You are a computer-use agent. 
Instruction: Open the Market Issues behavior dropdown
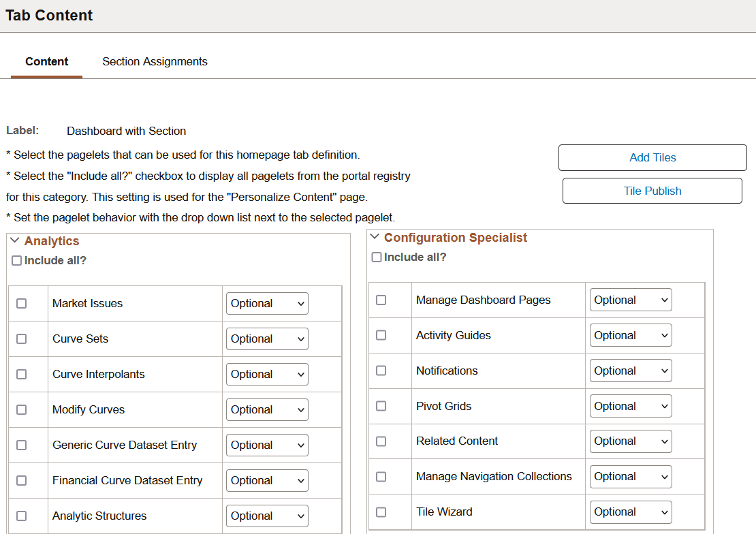267,304
